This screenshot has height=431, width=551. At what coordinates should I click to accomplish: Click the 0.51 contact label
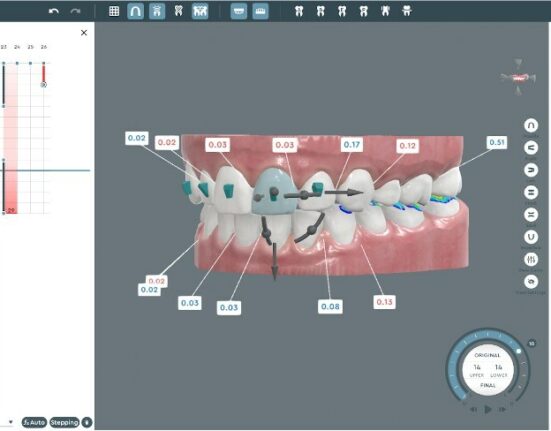497,142
